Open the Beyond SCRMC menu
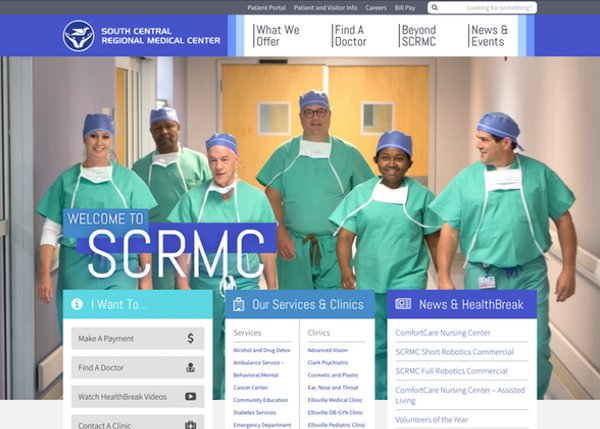The image size is (600, 429). pyautogui.click(x=418, y=36)
